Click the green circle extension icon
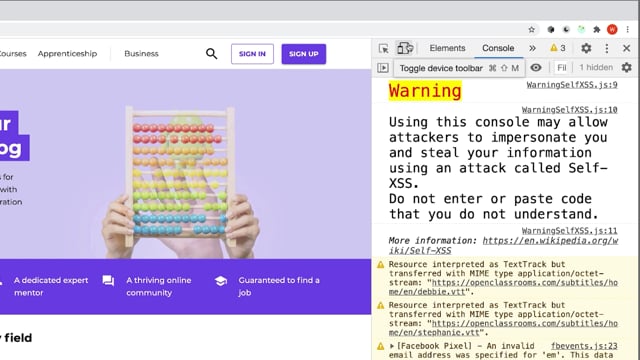The height and width of the screenshot is (360, 640). point(581,29)
